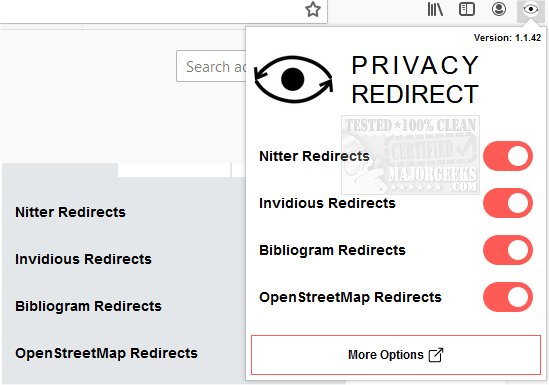The height and width of the screenshot is (385, 549).
Task: Click the external link icon in More Options
Action: [x=436, y=355]
